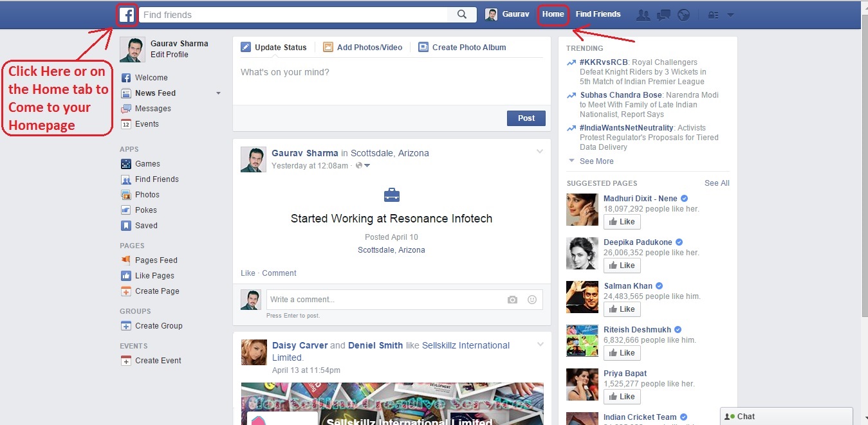Click the search magnifier button

click(x=462, y=15)
